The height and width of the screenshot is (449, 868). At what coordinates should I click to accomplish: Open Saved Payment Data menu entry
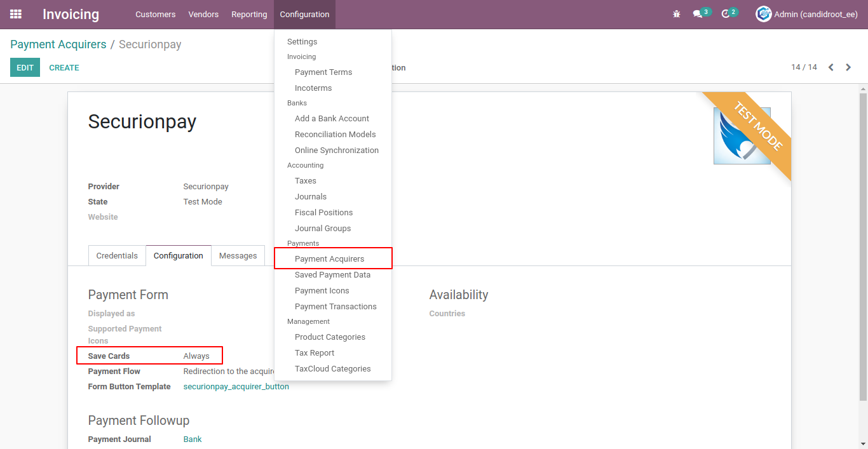click(x=332, y=275)
